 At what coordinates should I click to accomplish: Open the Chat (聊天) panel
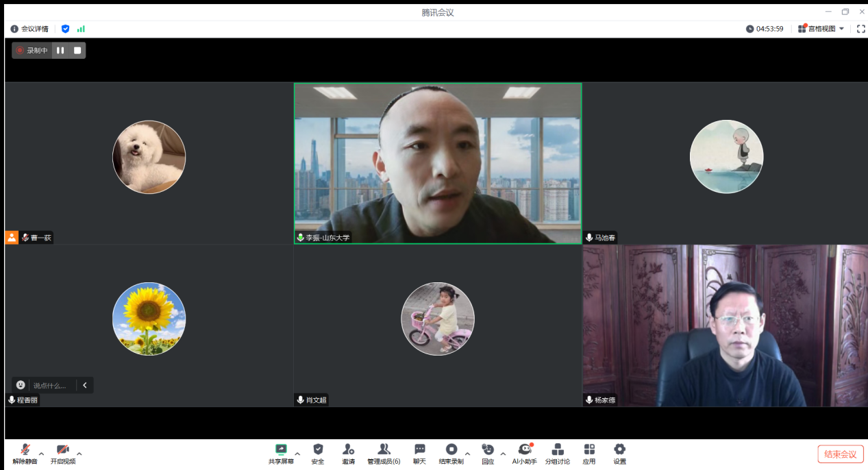coord(419,450)
